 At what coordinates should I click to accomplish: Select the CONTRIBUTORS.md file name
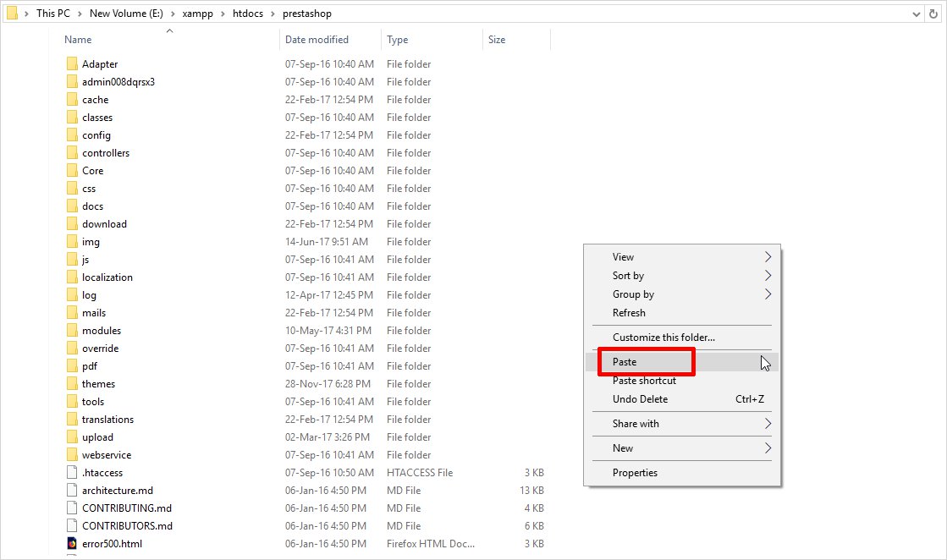click(128, 526)
